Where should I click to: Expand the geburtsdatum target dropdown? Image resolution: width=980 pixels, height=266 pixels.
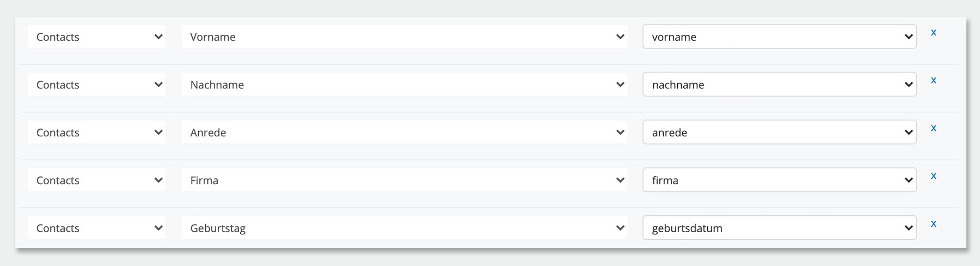click(x=779, y=228)
